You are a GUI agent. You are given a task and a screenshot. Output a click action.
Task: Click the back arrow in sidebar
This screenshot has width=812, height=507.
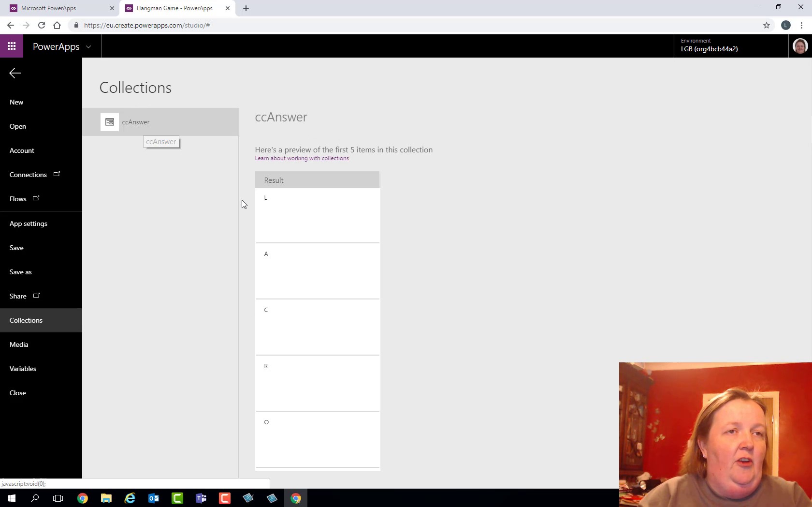(15, 73)
